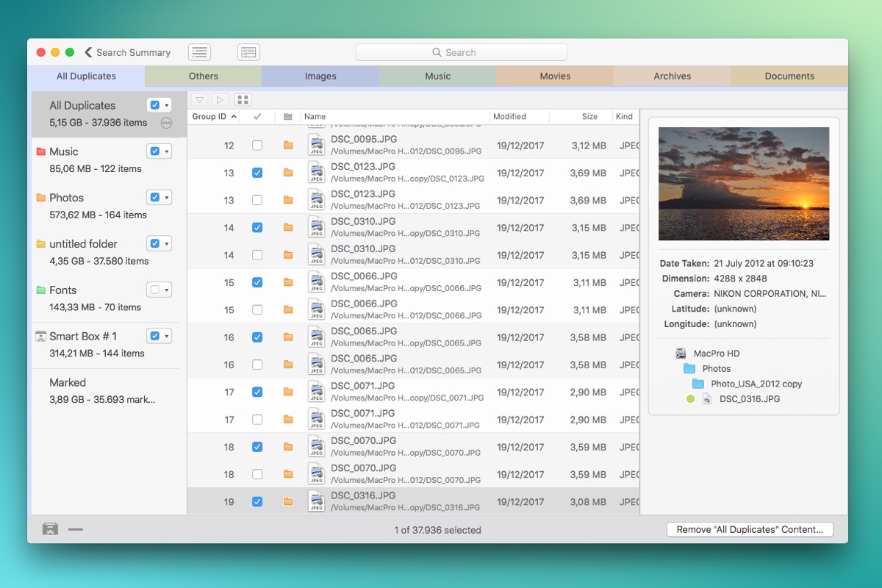Click the checkmark column header icon

(257, 116)
